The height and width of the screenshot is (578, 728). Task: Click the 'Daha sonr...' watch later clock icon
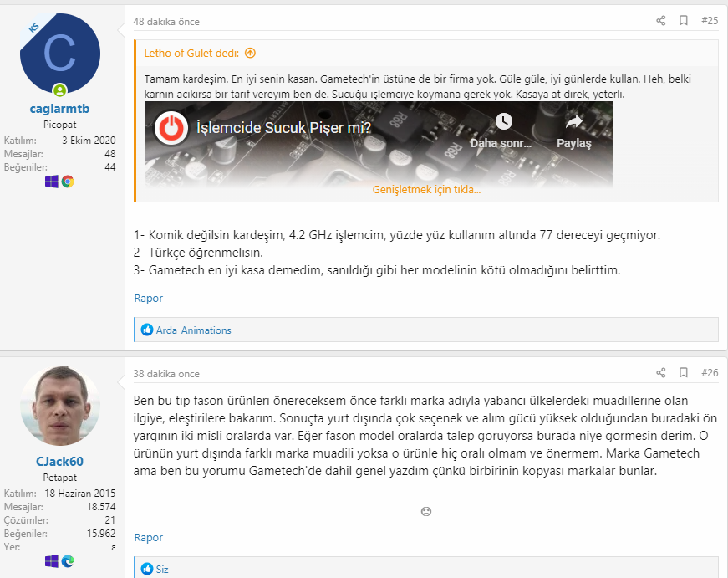[503, 122]
